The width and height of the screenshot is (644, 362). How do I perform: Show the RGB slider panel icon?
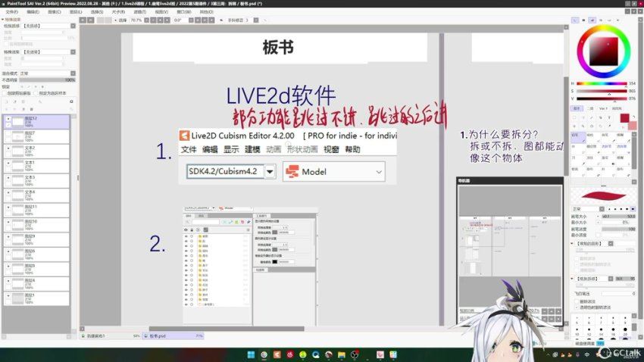583,20
